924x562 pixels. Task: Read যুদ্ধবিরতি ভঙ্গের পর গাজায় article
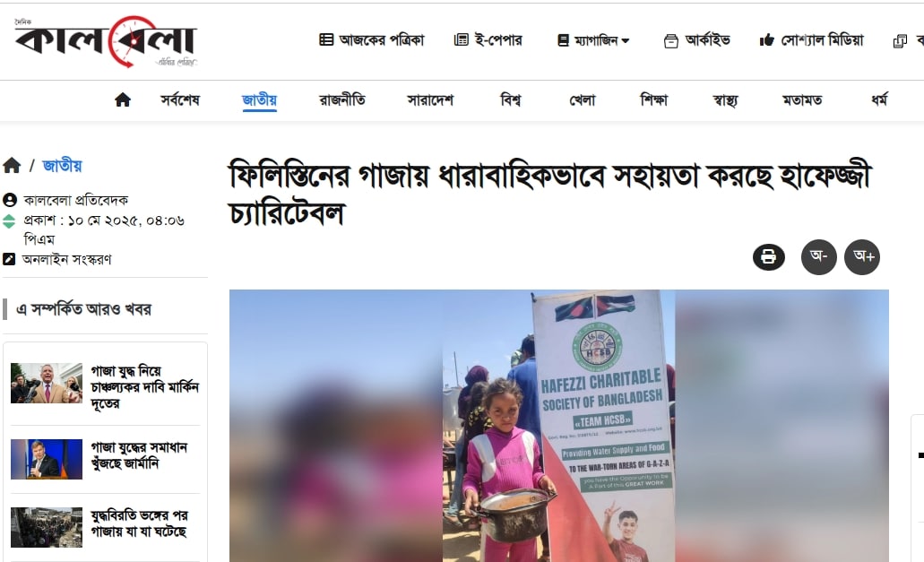click(x=139, y=523)
